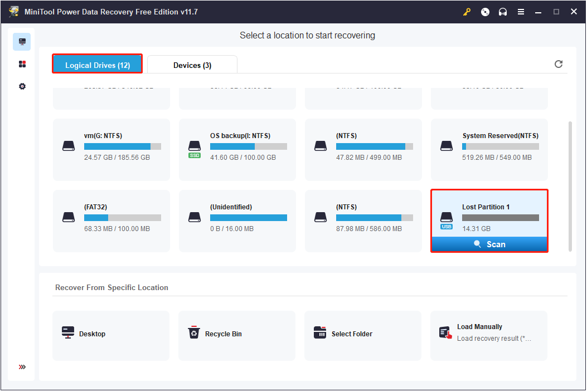The width and height of the screenshot is (587, 392).
Task: Click the Recover From Specific Location heading
Action: [x=111, y=288]
